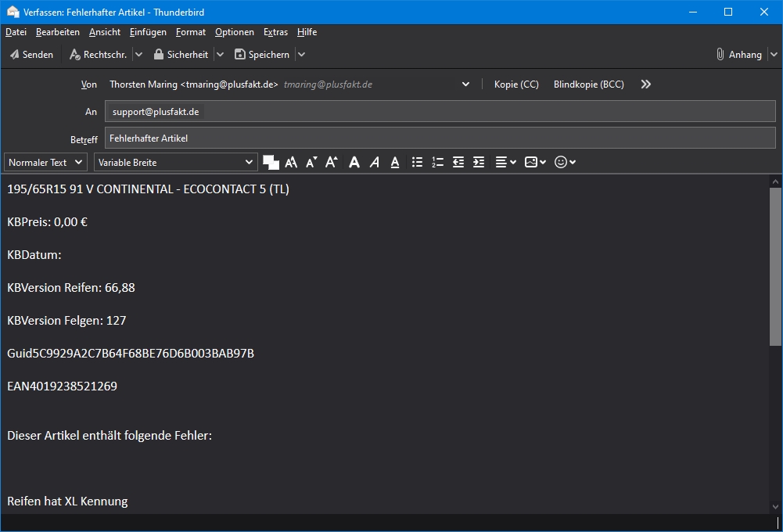Select the support@plusfakt.de recipient pill
The height and width of the screenshot is (532, 783).
click(x=156, y=112)
